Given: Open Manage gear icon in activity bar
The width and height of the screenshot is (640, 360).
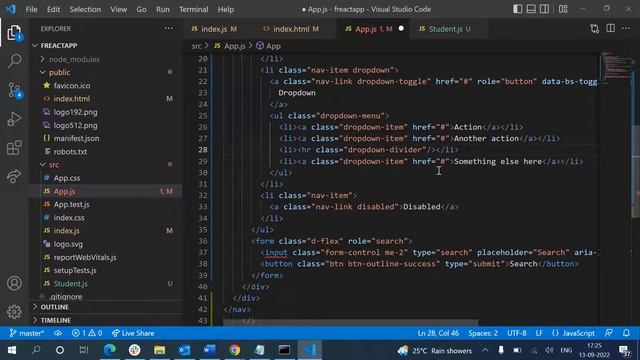Looking at the screenshot, I should (x=14, y=312).
